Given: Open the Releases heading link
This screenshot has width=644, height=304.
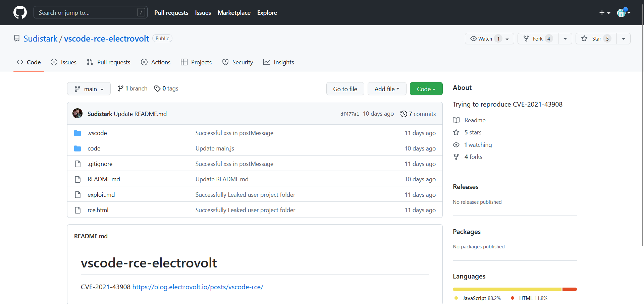Looking at the screenshot, I should click(x=466, y=187).
